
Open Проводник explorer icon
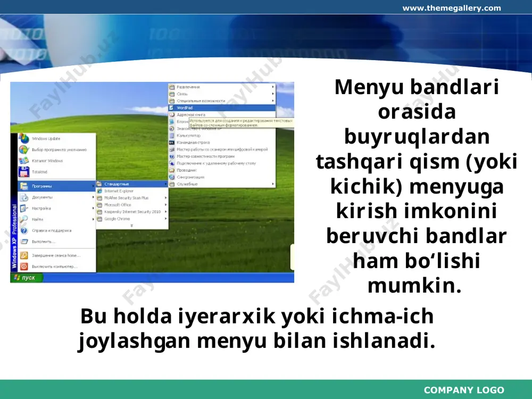pos(172,170)
